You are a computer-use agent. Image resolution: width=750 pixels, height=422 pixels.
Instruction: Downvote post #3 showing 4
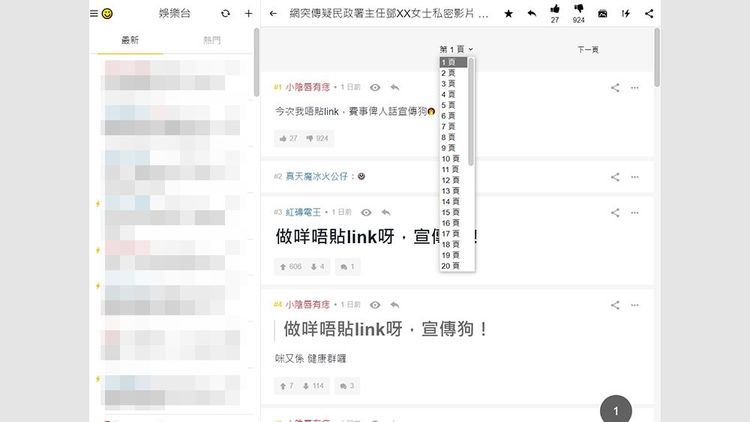pyautogui.click(x=318, y=267)
